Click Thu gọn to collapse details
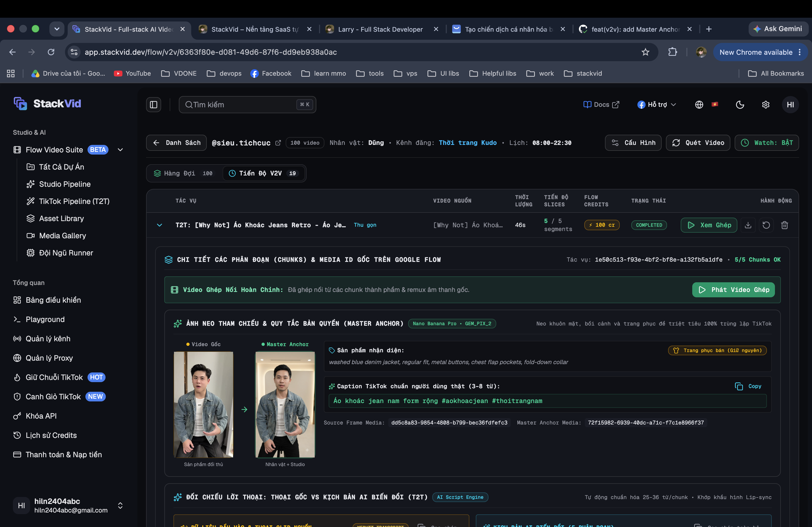Image resolution: width=812 pixels, height=527 pixels. click(x=365, y=225)
